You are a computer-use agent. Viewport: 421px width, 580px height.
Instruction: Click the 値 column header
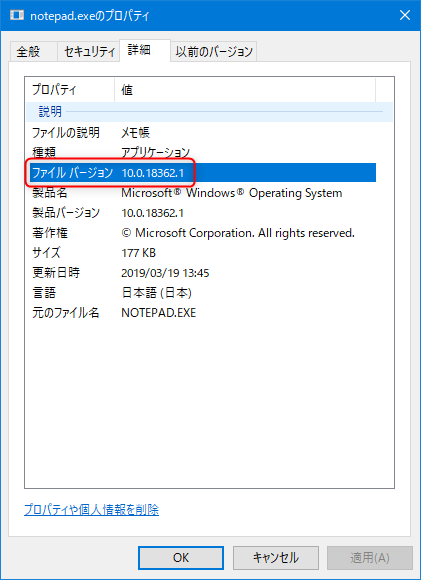[x=245, y=90]
